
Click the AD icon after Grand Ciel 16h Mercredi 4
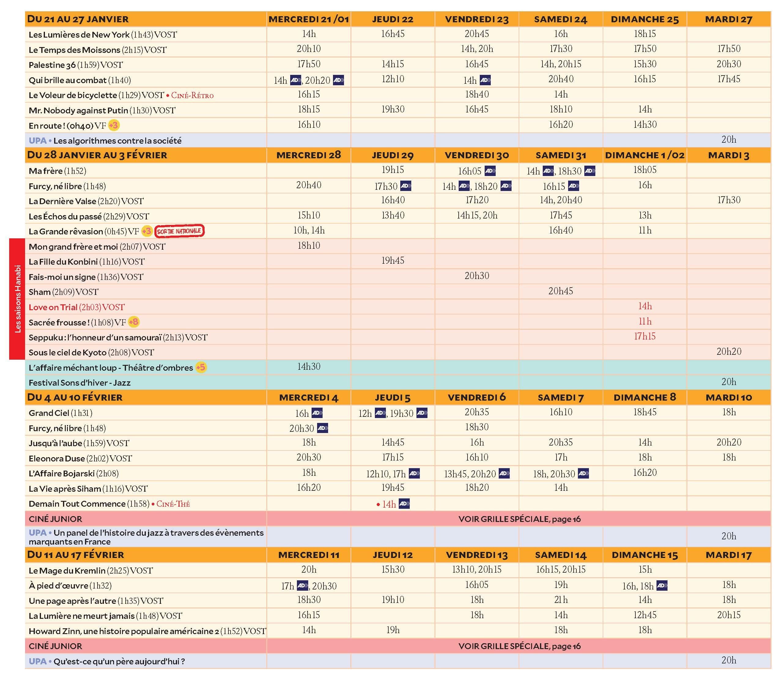[317, 413]
